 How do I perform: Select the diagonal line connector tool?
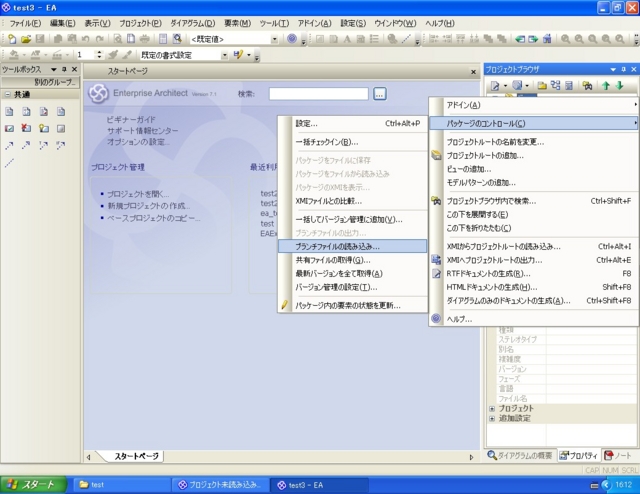pyautogui.click(x=9, y=163)
